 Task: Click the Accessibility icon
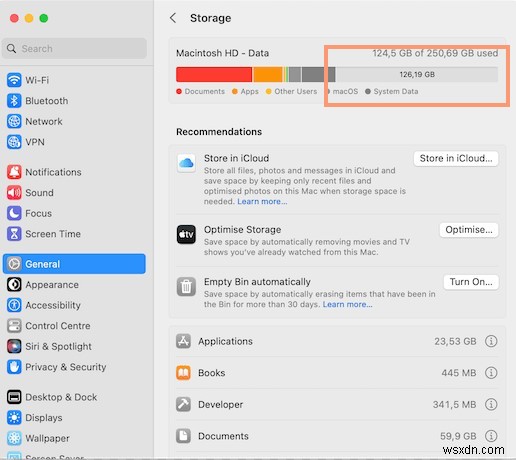click(x=14, y=305)
